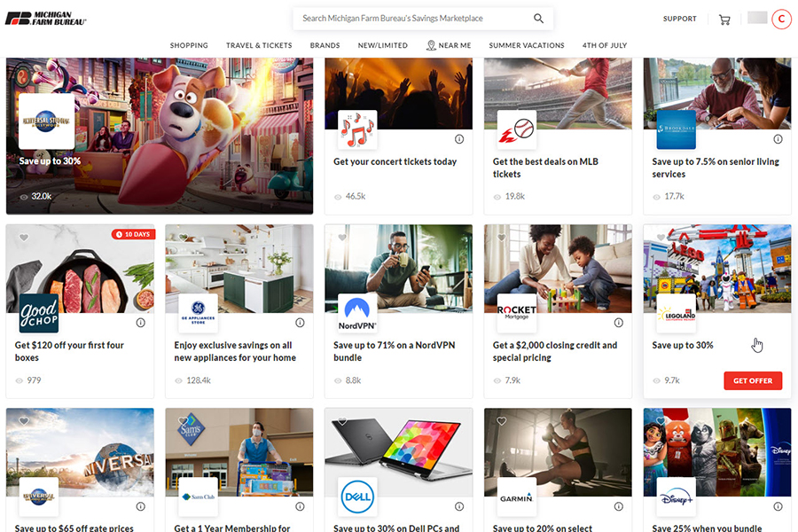Screen dimensions: 798x532
Task: Go to Summer Vacations section
Action: (527, 45)
